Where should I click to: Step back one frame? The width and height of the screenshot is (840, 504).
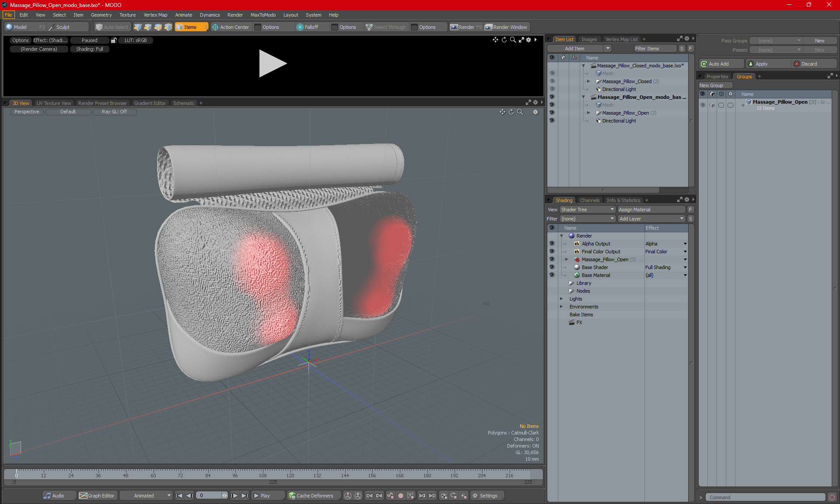coord(189,496)
